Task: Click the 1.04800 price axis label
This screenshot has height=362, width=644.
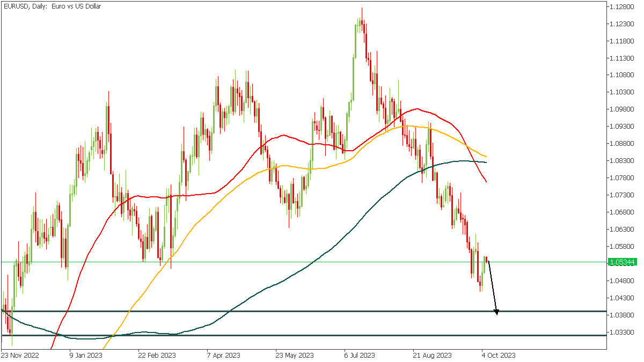Action: tap(623, 281)
